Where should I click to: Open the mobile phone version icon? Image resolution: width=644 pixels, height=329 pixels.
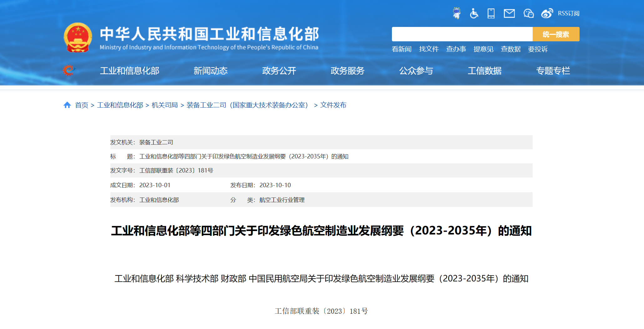point(491,13)
